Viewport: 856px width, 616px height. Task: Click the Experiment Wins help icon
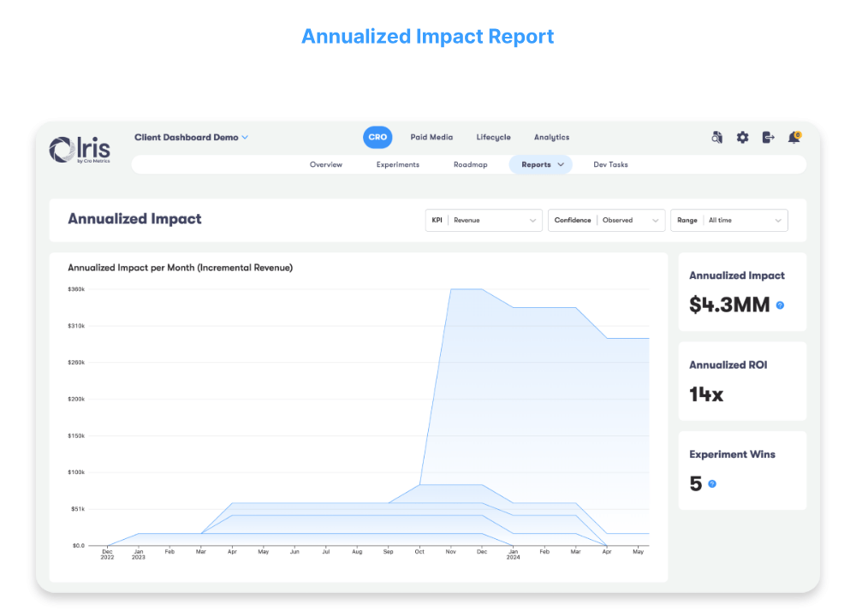(712, 484)
